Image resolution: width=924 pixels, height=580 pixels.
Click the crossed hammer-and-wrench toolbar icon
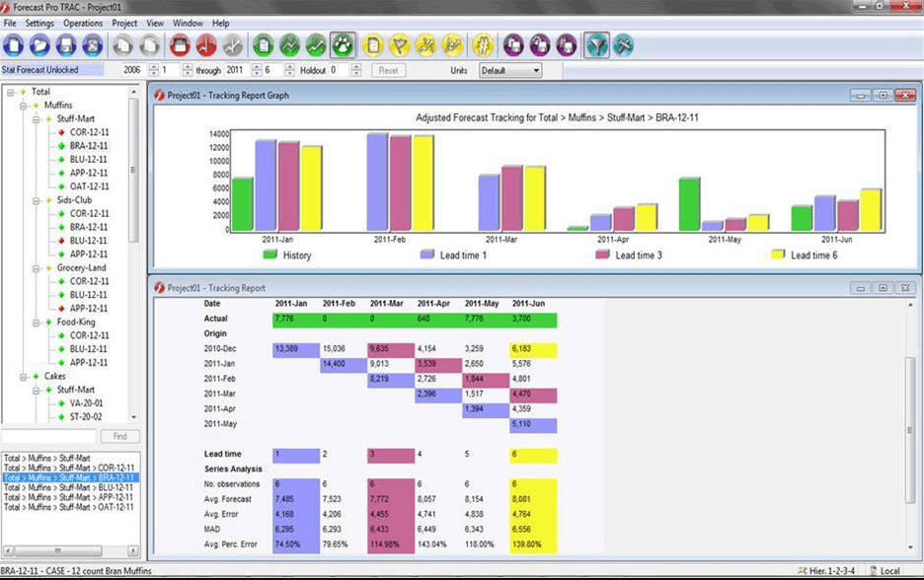point(623,44)
